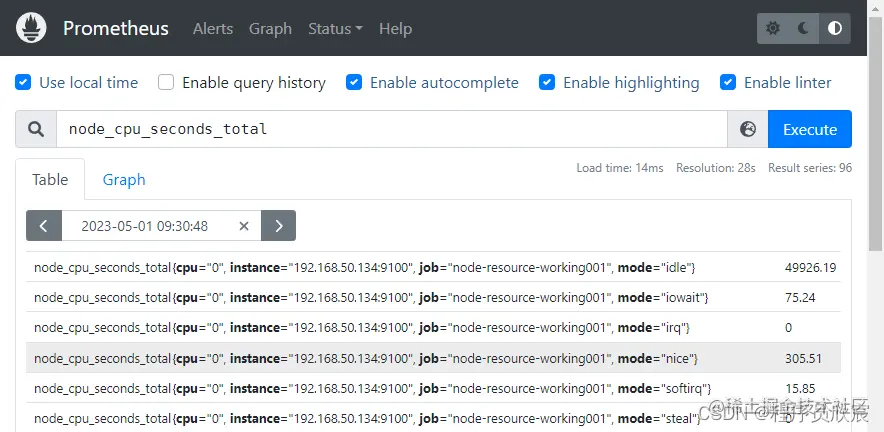
Task: Toggle the Enable linter checkbox
Action: tap(728, 83)
